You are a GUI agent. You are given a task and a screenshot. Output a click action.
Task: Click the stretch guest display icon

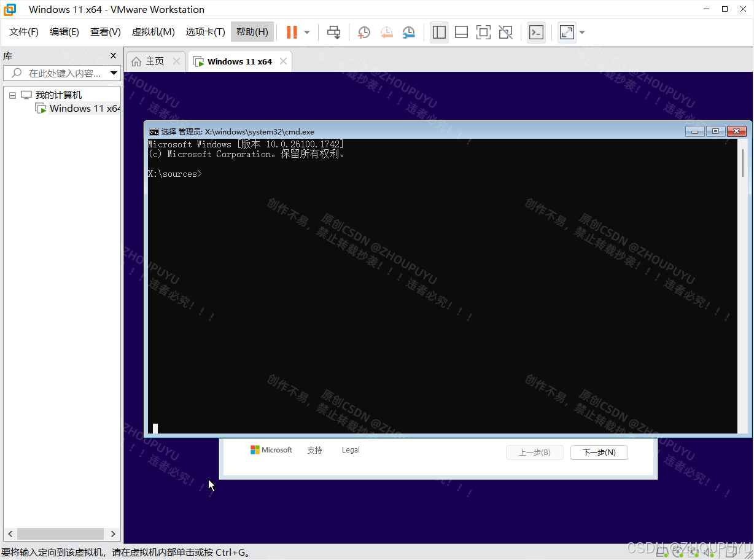pos(567,32)
